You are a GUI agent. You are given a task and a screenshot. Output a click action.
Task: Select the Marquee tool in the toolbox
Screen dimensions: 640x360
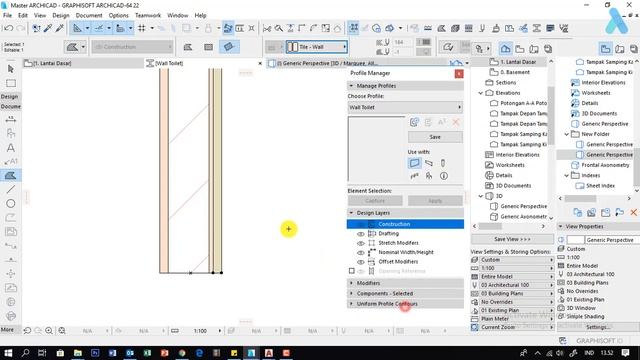click(11, 83)
